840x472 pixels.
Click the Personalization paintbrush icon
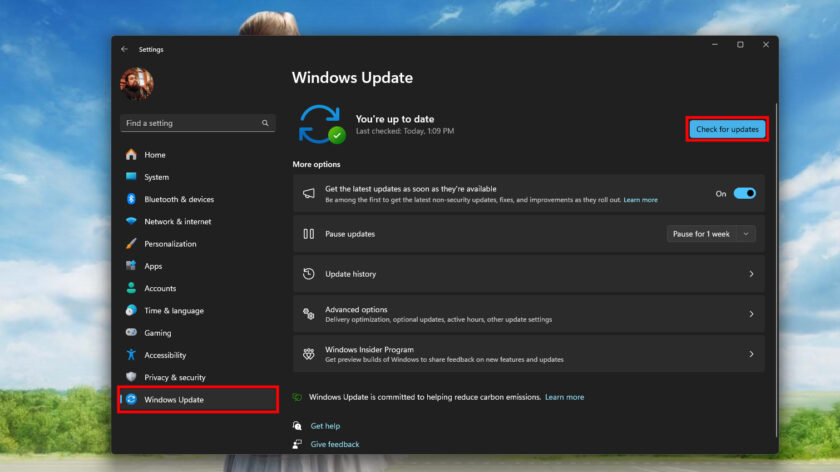point(131,243)
